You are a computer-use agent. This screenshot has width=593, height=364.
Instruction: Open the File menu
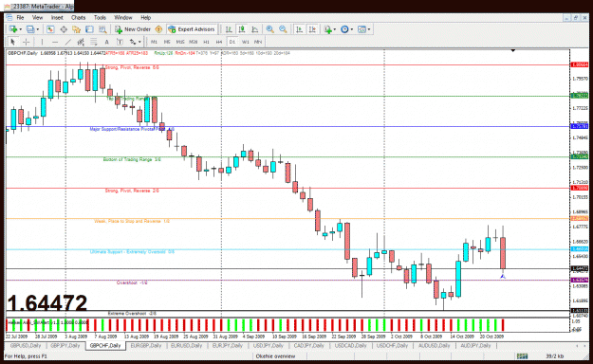coord(20,17)
